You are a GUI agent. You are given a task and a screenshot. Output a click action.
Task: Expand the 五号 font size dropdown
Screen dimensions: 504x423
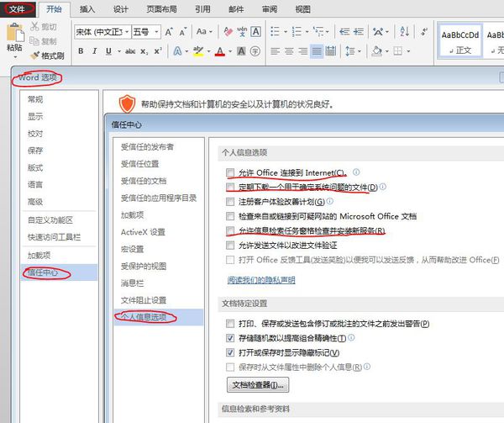156,32
